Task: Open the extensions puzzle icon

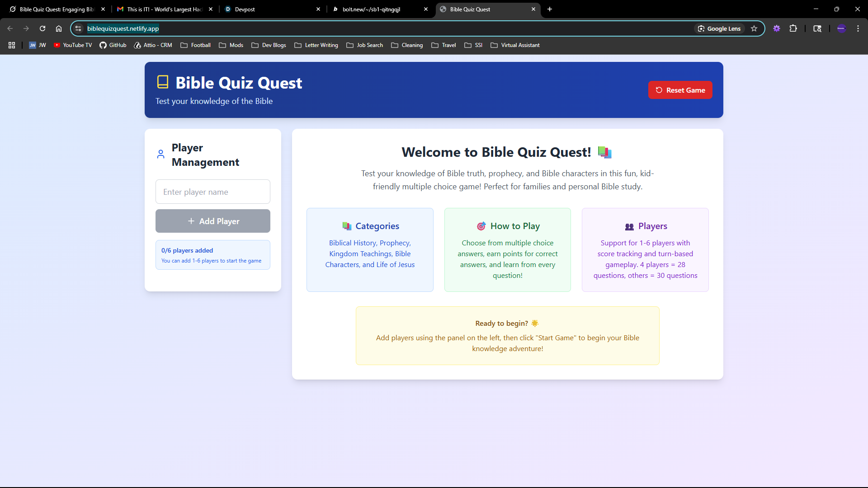Action: coord(793,28)
